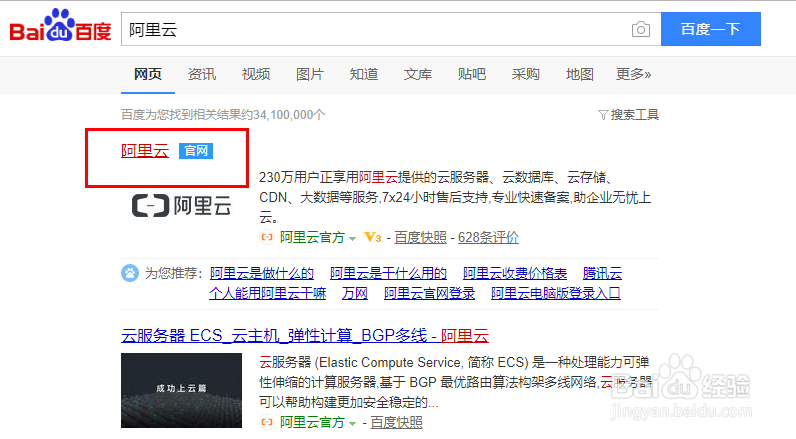Image resolution: width=796 pixels, height=439 pixels.
Task: Select the 网页 tab
Action: click(x=148, y=74)
